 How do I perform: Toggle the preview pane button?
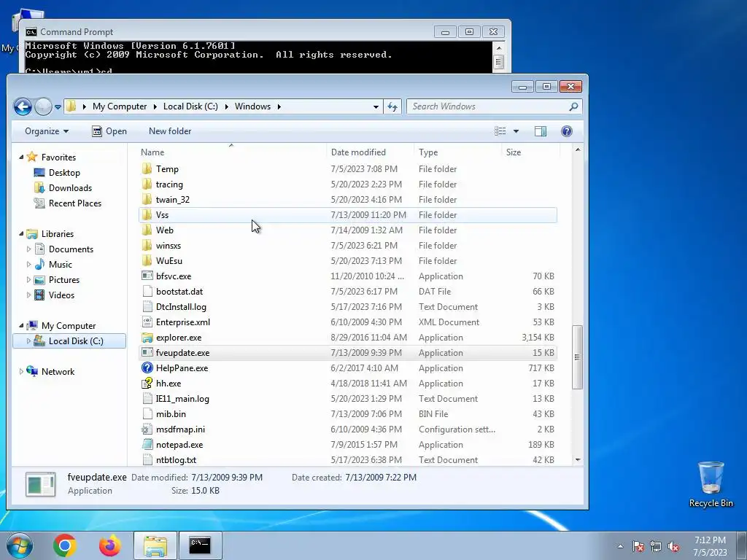[541, 131]
